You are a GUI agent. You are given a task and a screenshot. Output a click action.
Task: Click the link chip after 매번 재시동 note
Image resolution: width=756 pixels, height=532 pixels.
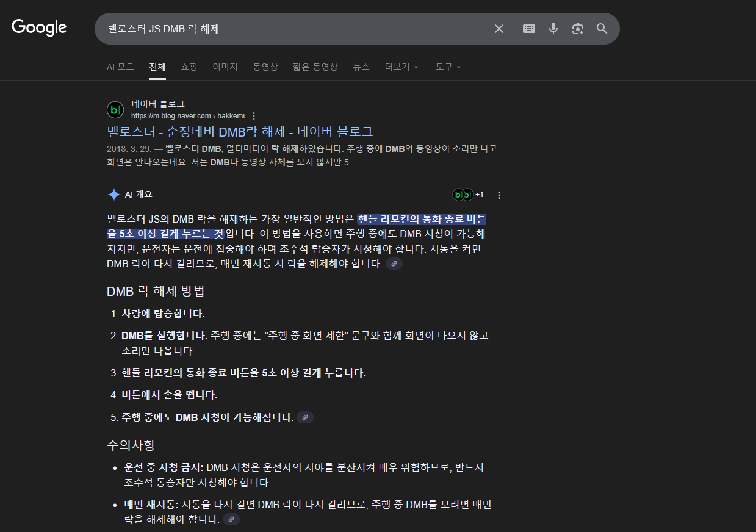click(x=231, y=519)
